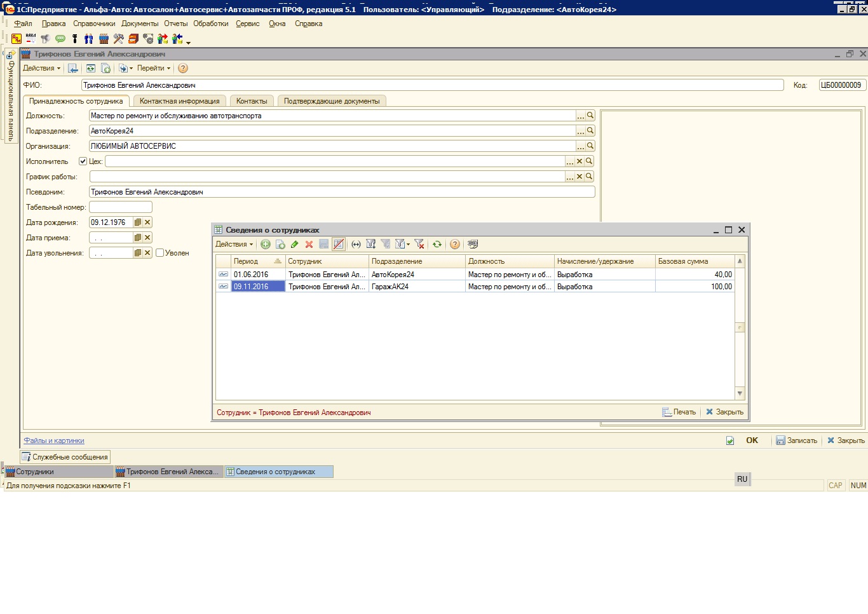
Task: Click the wrench and hammer service icon
Action: [118, 39]
